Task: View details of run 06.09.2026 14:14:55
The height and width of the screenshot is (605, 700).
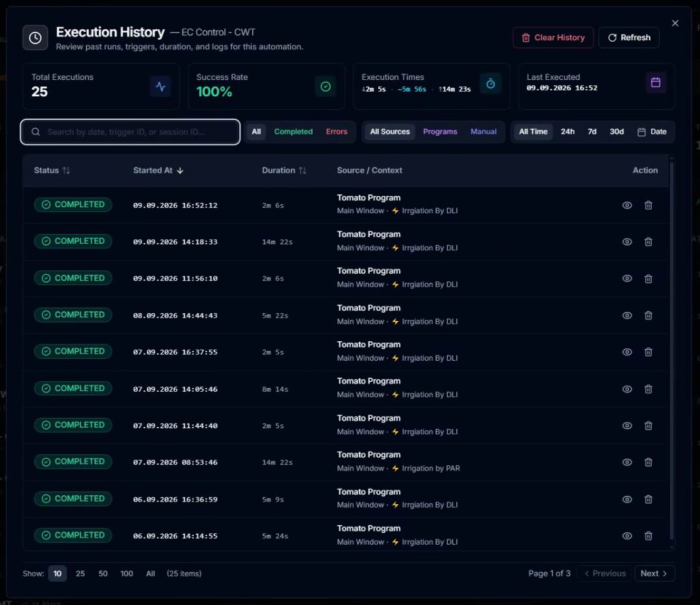Action: 627,536
